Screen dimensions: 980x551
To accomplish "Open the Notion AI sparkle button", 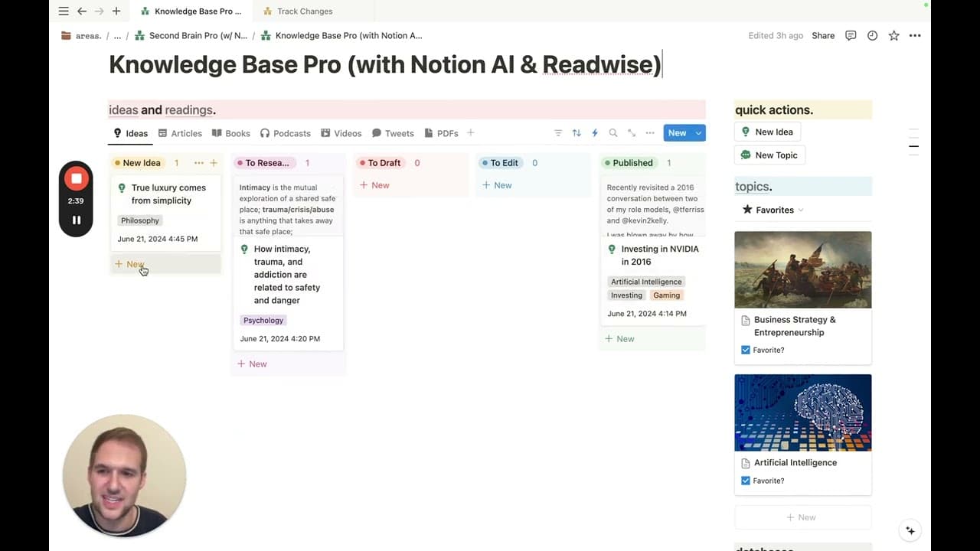I will [910, 530].
